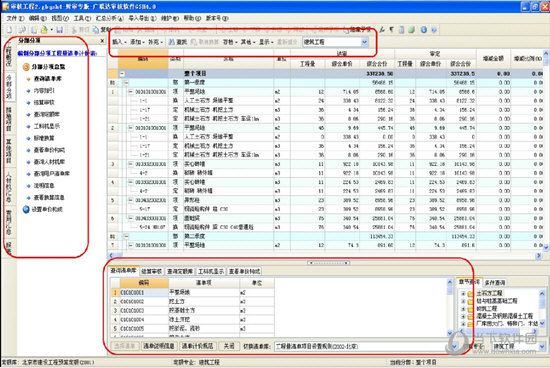This screenshot has height=368, width=550.
Task: Click the 分部分项总览 orange icon item
Action: tap(44, 67)
